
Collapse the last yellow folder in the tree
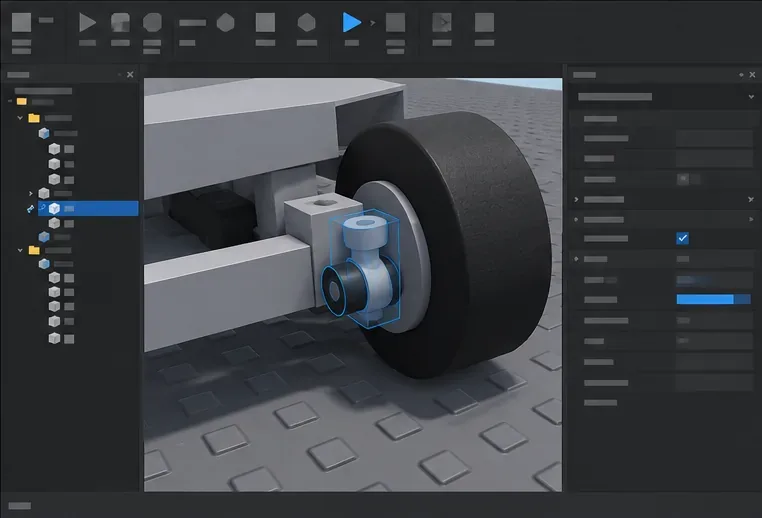click(x=20, y=250)
